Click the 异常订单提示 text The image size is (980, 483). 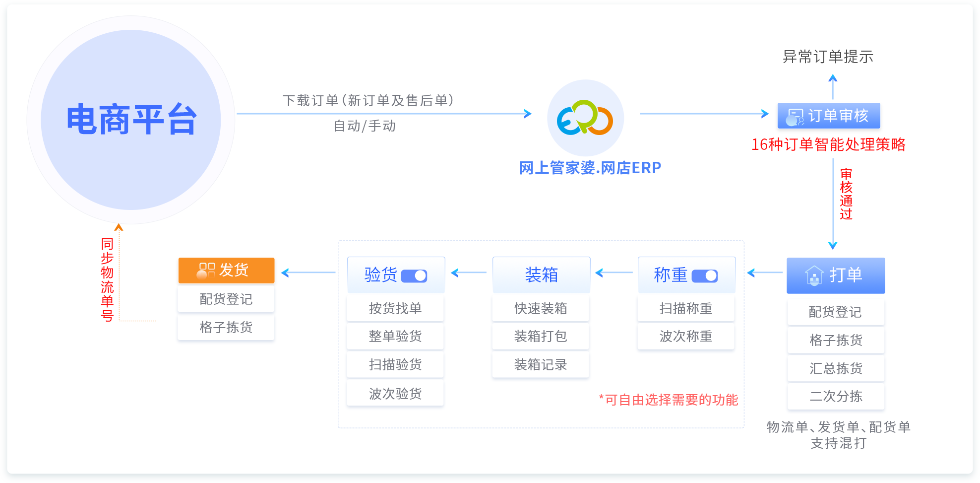(828, 57)
